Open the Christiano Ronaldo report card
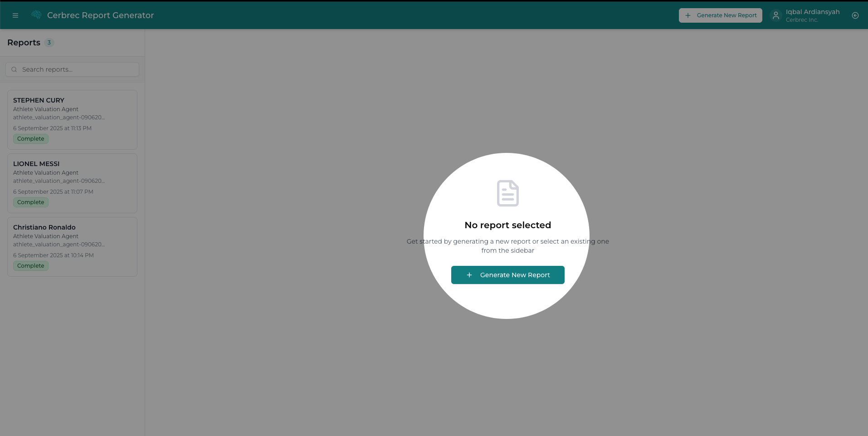The width and height of the screenshot is (868, 436). pos(73,247)
